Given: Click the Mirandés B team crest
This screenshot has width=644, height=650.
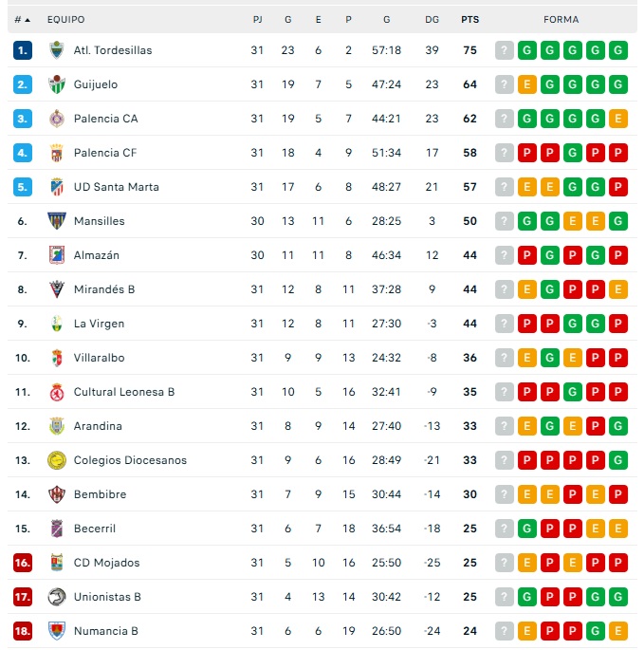Looking at the screenshot, I should (57, 289).
